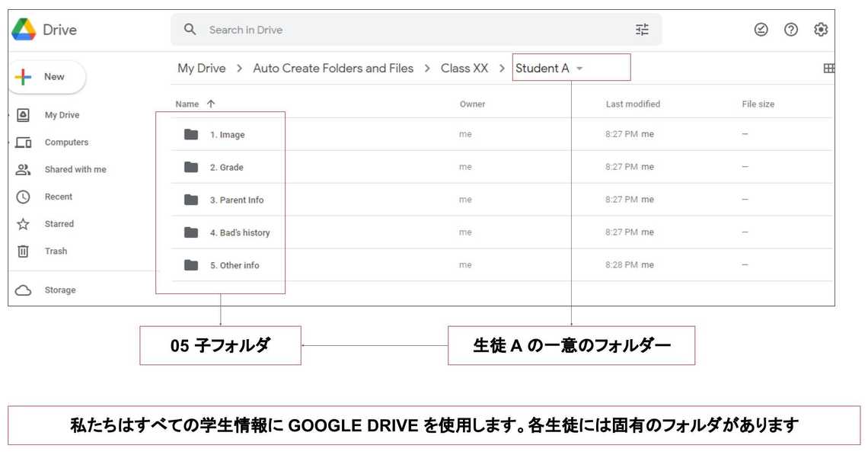Switch to grid layout view

(828, 69)
